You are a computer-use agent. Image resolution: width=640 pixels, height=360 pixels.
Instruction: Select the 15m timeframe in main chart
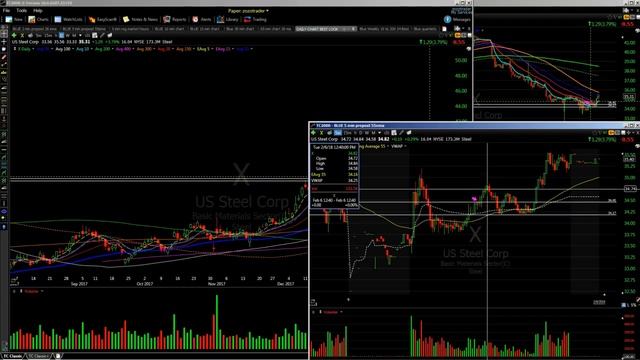(x=48, y=36)
